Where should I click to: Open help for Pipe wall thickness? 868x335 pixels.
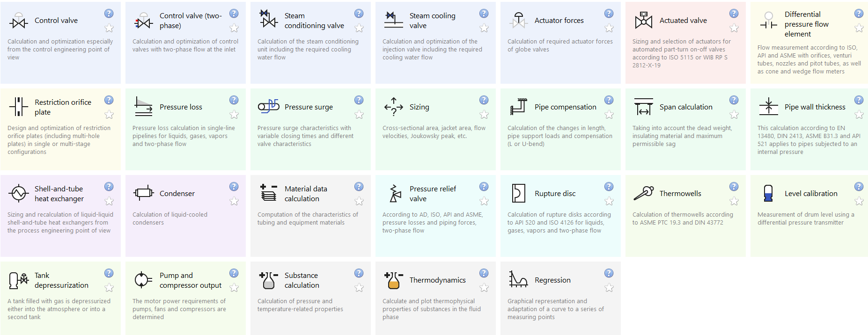[x=859, y=100]
